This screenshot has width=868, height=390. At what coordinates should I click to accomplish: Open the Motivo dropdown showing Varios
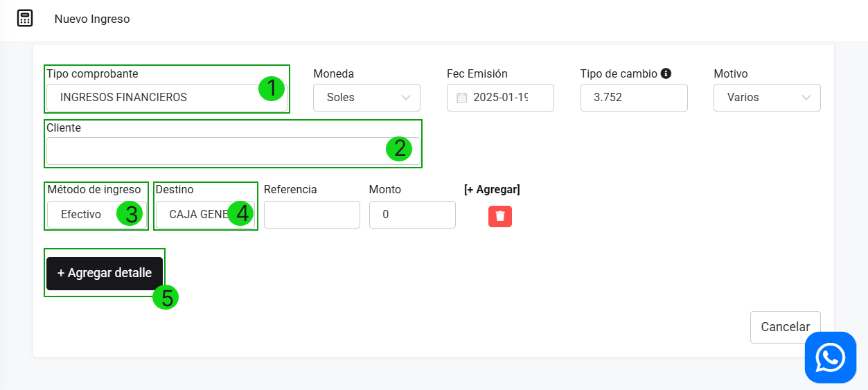tap(767, 98)
